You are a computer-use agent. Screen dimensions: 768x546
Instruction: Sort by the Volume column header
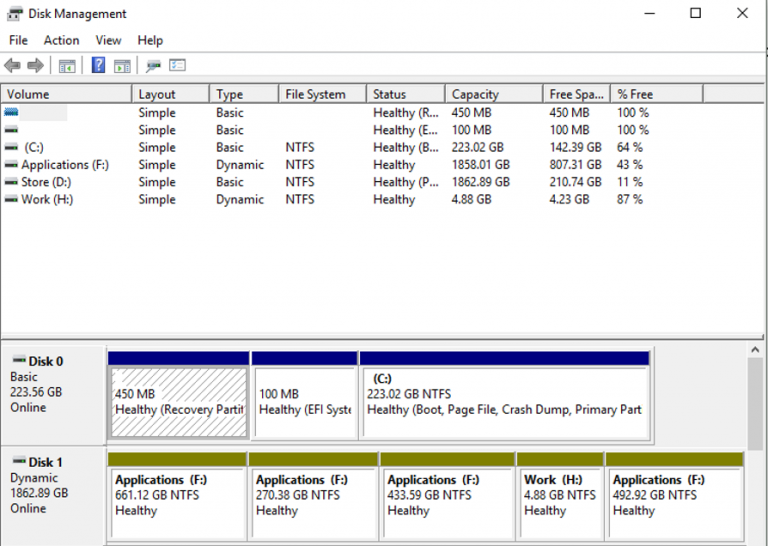(x=67, y=94)
